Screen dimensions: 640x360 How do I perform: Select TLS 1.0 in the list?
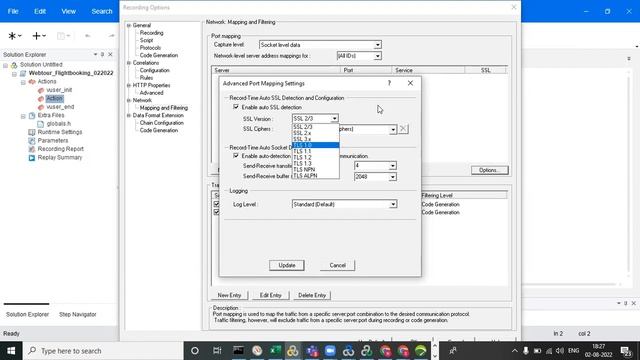[x=316, y=145]
